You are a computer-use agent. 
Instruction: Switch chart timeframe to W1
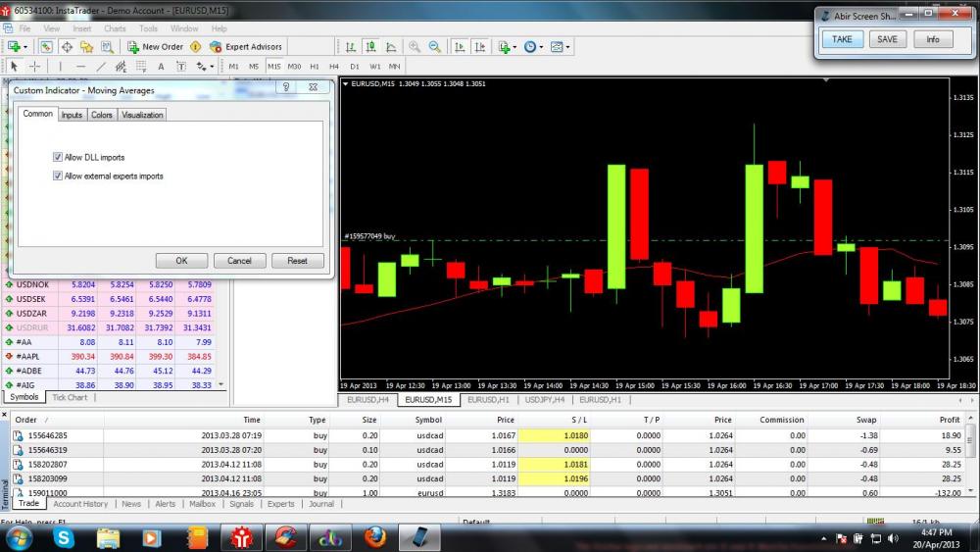(375, 67)
